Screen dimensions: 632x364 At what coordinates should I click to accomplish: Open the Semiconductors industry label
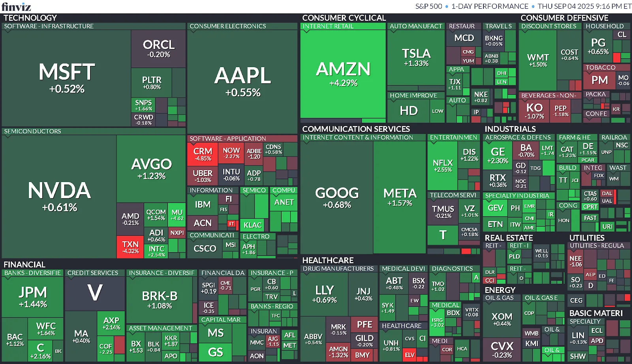(33, 131)
